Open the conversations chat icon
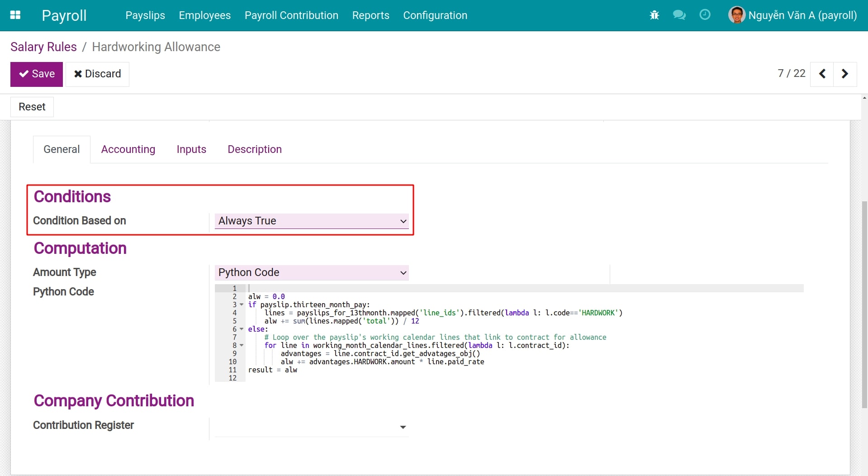868x476 pixels. tap(679, 15)
